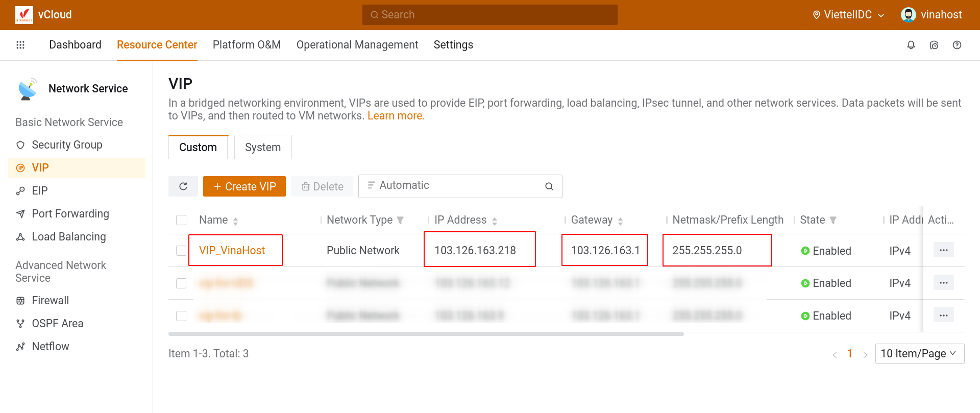
Task: Filter by Network Type funnel icon
Action: (400, 220)
